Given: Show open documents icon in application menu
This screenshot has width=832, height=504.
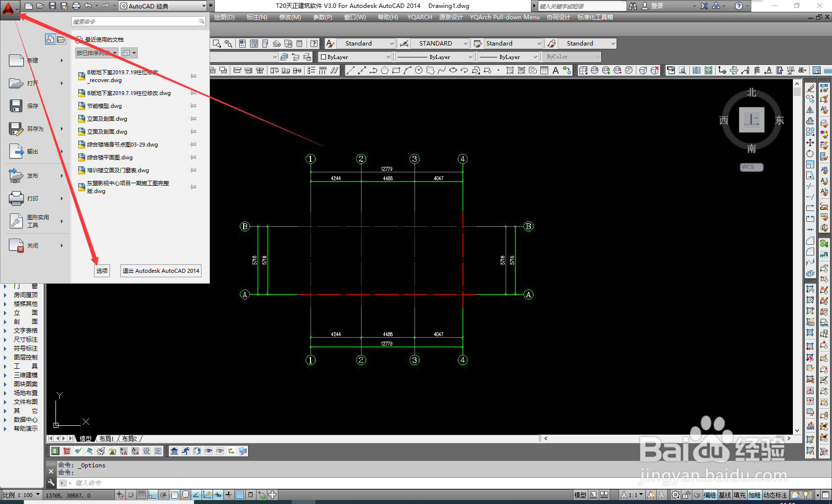Looking at the screenshot, I should [x=61, y=40].
